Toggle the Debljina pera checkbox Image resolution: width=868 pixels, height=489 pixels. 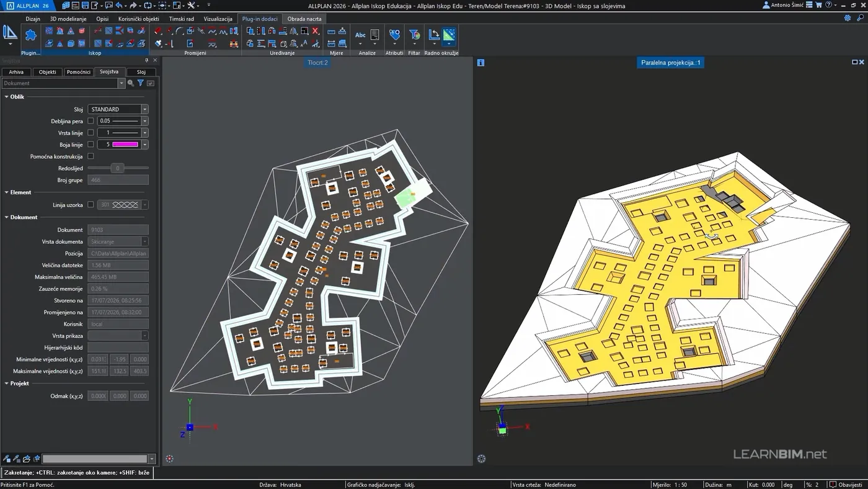pos(91,121)
